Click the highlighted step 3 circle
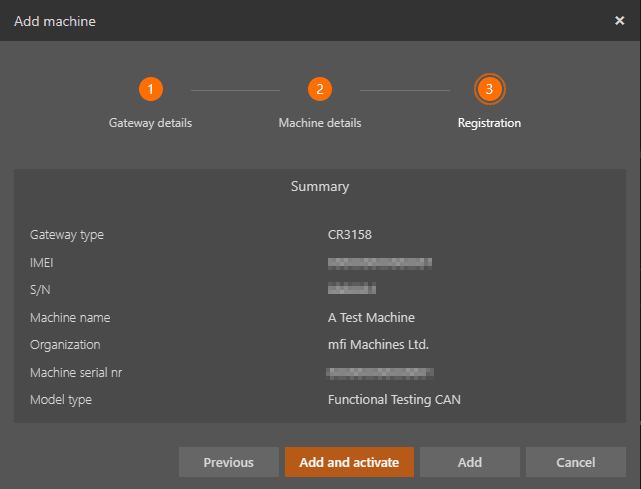641x489 pixels. point(489,89)
